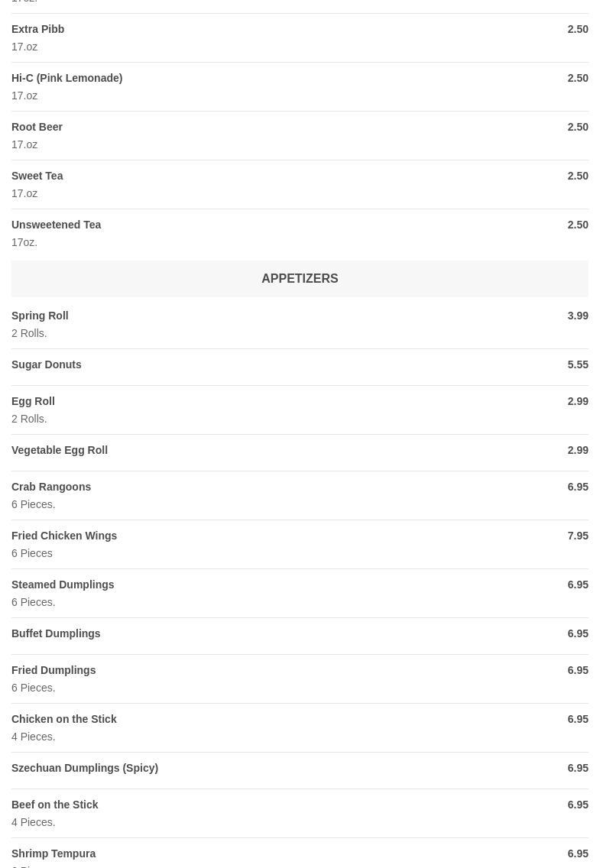
Task: Open the Spring Roll appetizer
Action: point(40,316)
